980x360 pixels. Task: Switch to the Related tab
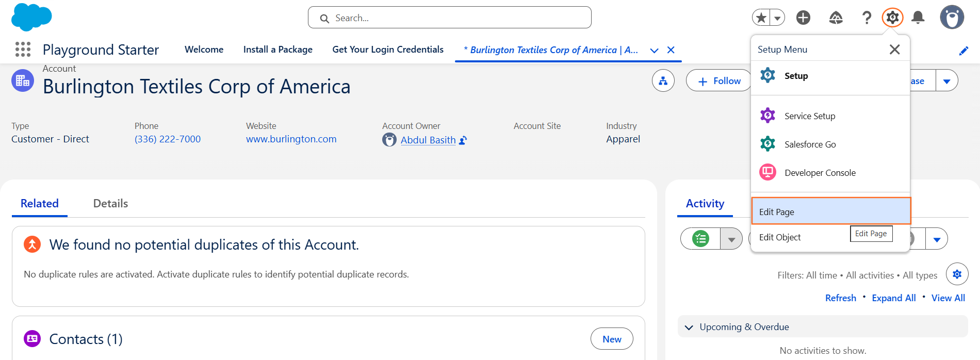click(x=40, y=203)
